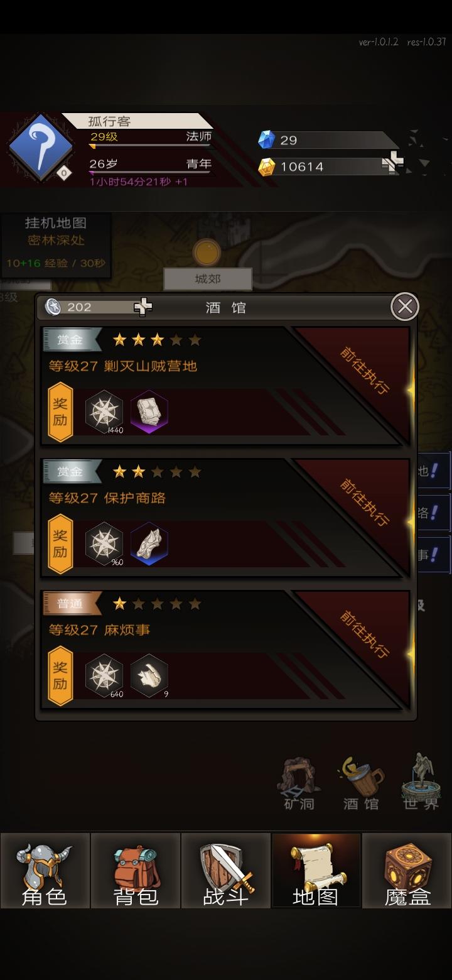
Task: Open the 矿洞 mine location
Action: point(299,783)
